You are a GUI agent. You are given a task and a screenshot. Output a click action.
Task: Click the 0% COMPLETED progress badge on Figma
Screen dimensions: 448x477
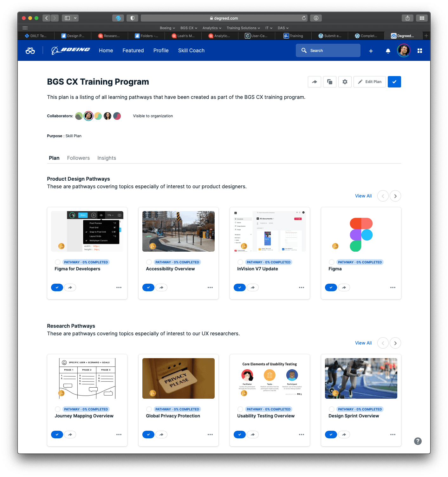tap(360, 262)
